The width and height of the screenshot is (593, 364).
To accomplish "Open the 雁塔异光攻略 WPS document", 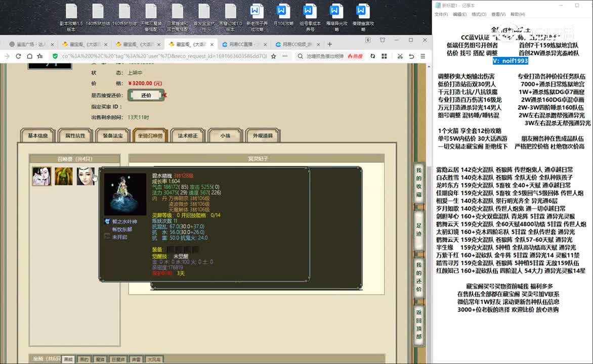I will click(336, 17).
